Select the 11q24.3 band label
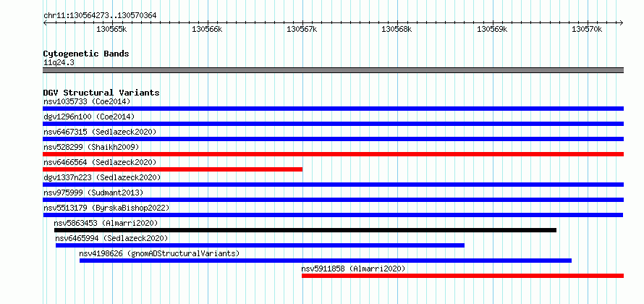 click(59, 63)
